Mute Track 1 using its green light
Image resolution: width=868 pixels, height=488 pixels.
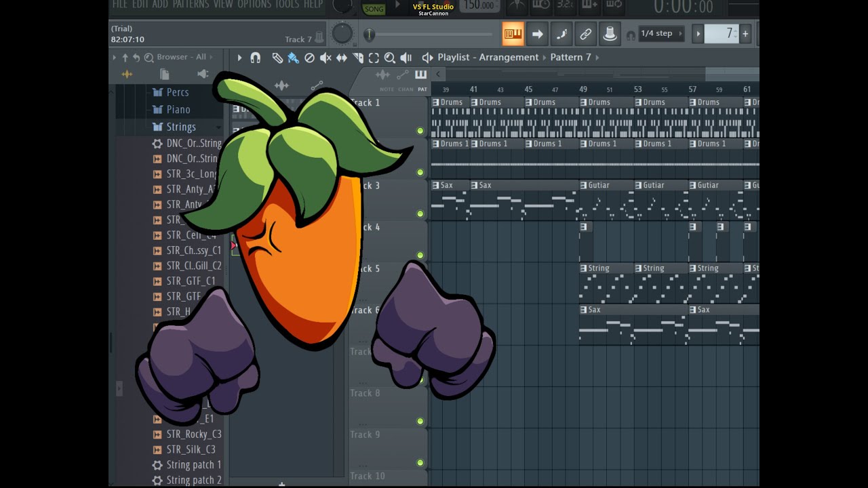pyautogui.click(x=420, y=131)
